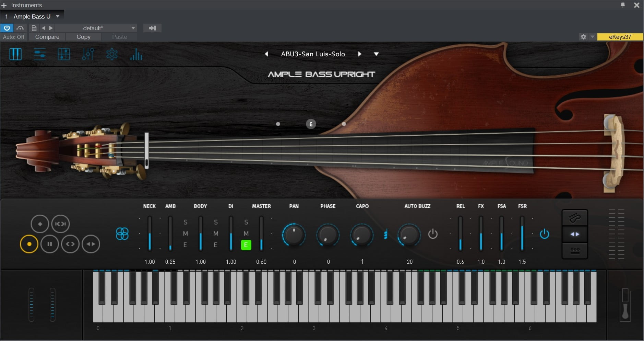Click the eKeys37 controller label

(x=620, y=37)
